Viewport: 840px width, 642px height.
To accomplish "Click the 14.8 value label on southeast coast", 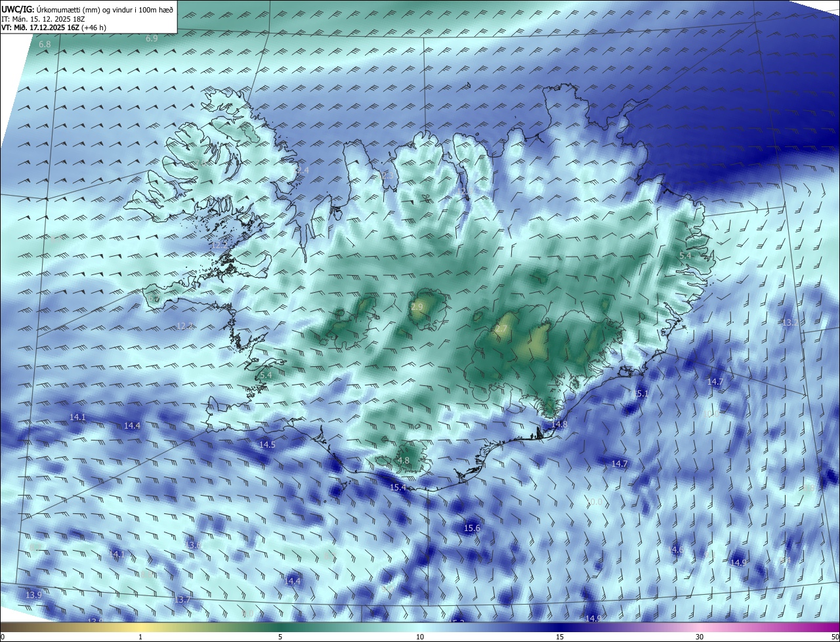I will (x=559, y=425).
